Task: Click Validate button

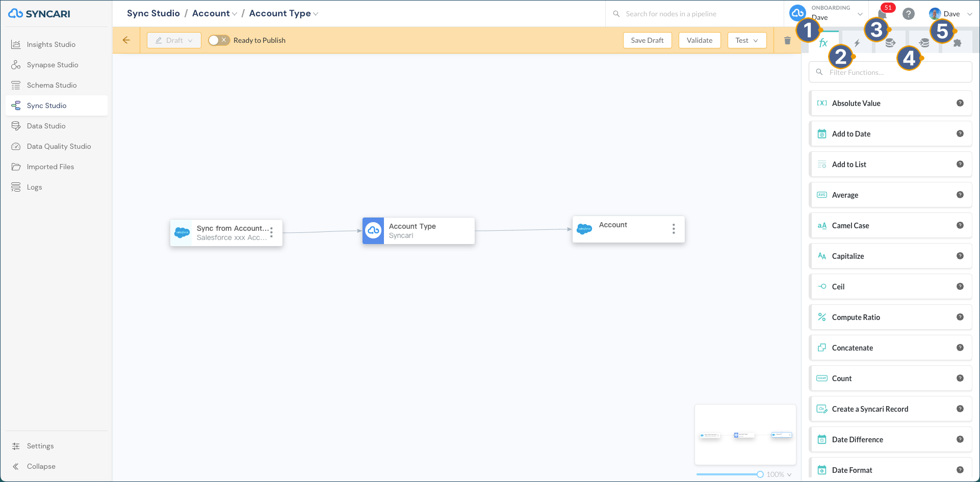Action: (700, 40)
